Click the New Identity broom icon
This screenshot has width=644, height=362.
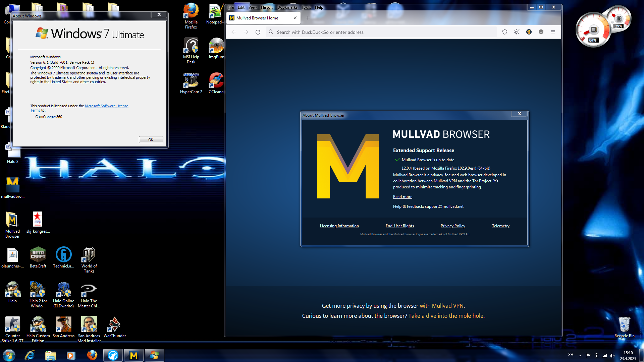pyautogui.click(x=517, y=32)
